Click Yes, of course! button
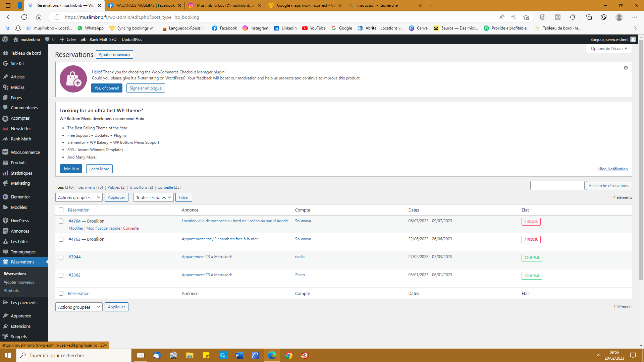644x362 pixels. coord(107,88)
